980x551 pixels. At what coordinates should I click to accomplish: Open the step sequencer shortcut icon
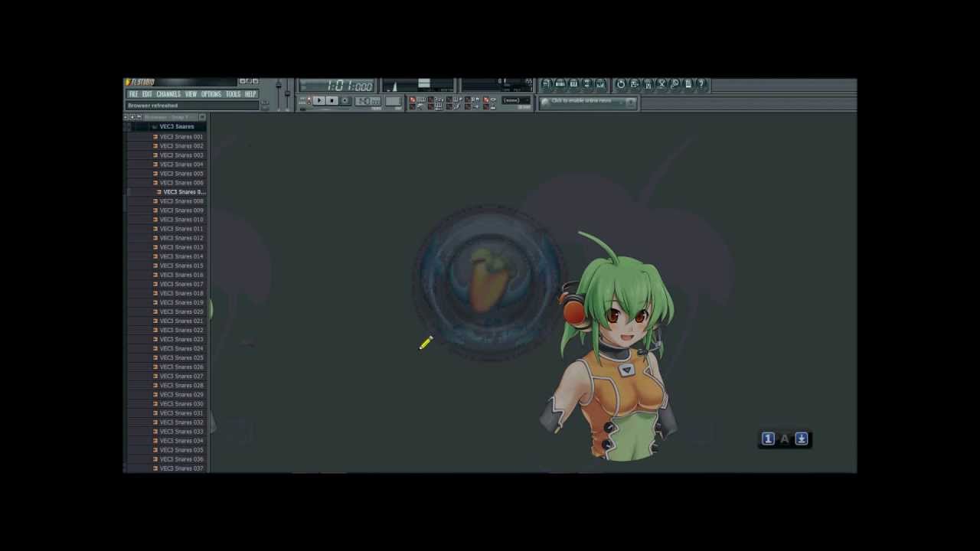tap(560, 84)
